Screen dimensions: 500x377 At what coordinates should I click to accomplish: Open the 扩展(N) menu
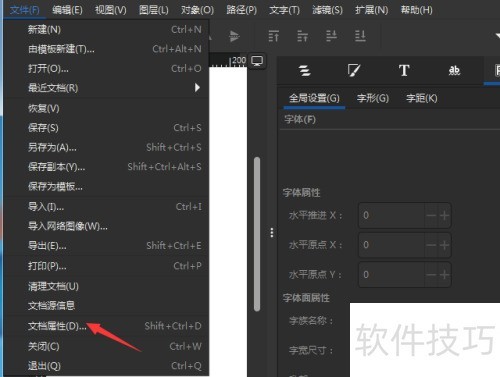[x=371, y=10]
